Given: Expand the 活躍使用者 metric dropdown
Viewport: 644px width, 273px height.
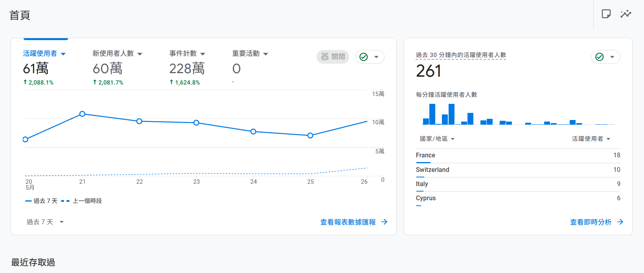Looking at the screenshot, I should (x=63, y=54).
